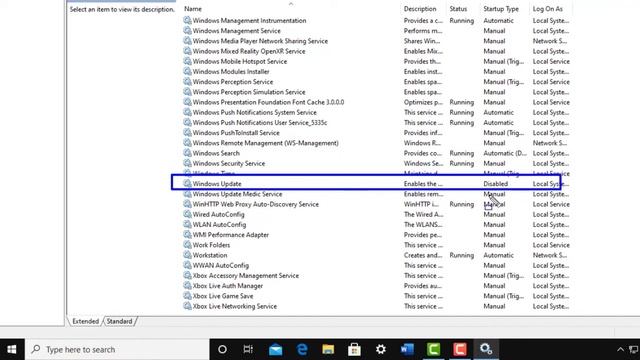Switch to Services app on taskbar

tap(486, 349)
